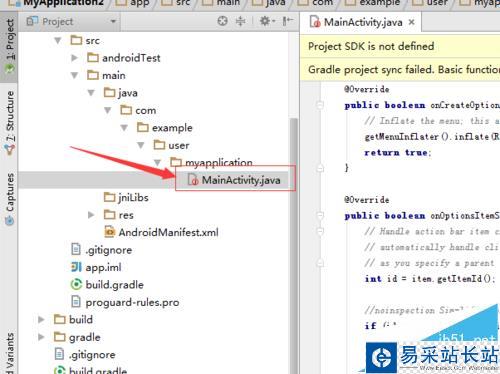Select the jniLibs folder
Image resolution: width=500 pixels, height=374 pixels.
coord(133,198)
